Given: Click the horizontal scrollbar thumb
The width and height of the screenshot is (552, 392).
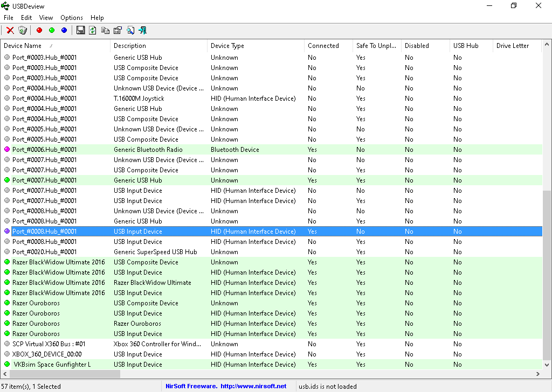Looking at the screenshot, I should click(x=65, y=374).
